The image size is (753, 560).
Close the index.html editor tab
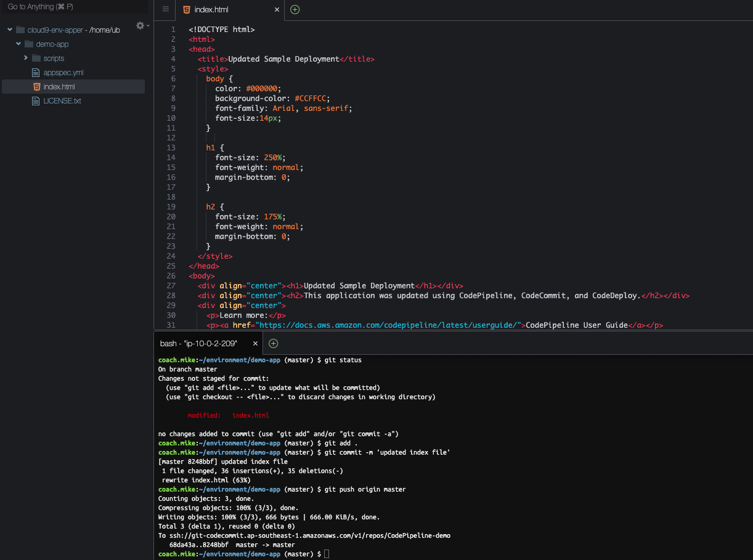pyautogui.click(x=277, y=10)
